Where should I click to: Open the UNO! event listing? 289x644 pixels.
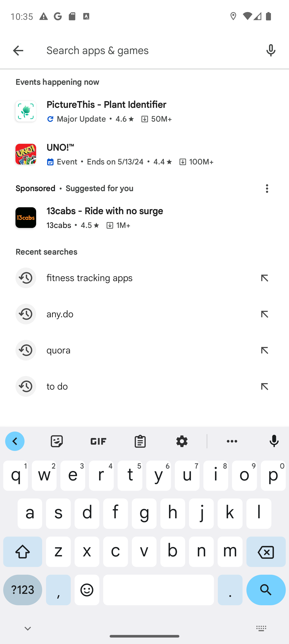[144, 154]
